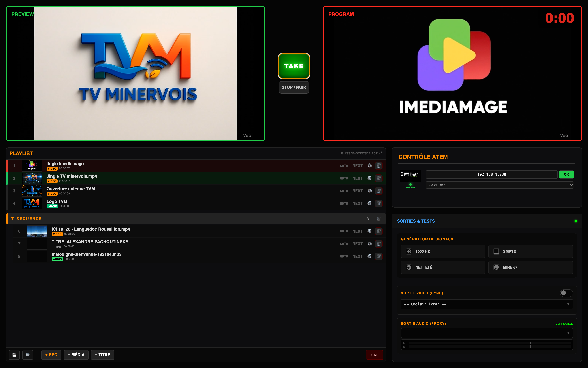Click NEXT for melodigne-bienvenue mp3
The height and width of the screenshot is (368, 588).
358,257
